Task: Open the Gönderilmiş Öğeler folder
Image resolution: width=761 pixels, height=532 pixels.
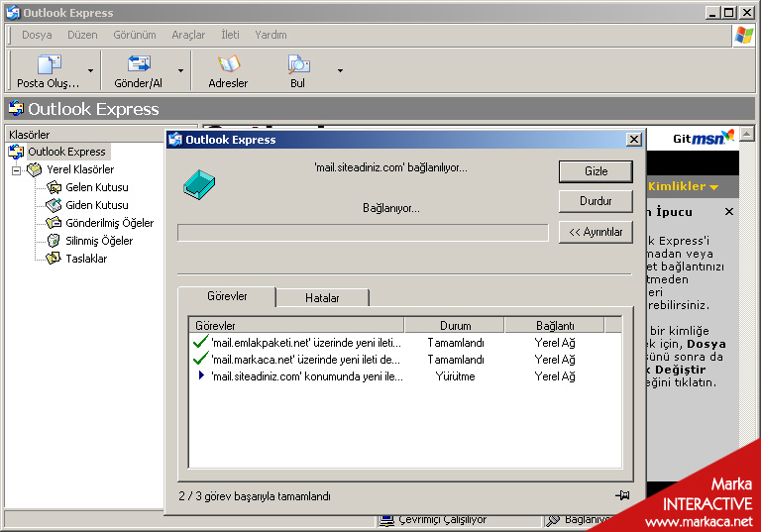Action: [110, 223]
